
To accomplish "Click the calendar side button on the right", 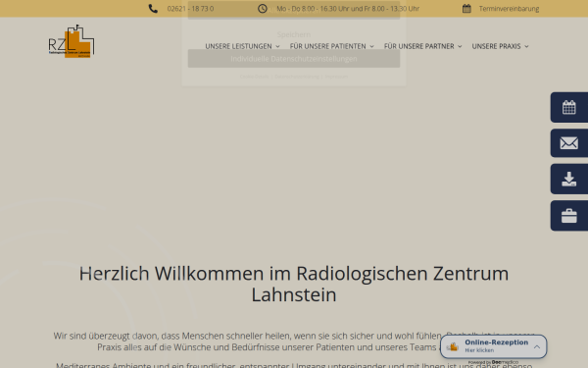I will pyautogui.click(x=569, y=107).
